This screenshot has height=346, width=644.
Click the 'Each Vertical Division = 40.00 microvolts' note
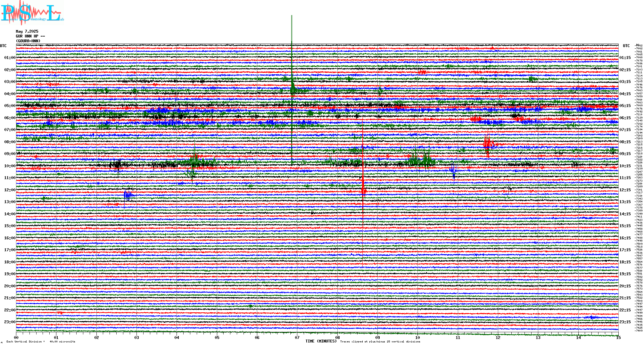[41, 342]
